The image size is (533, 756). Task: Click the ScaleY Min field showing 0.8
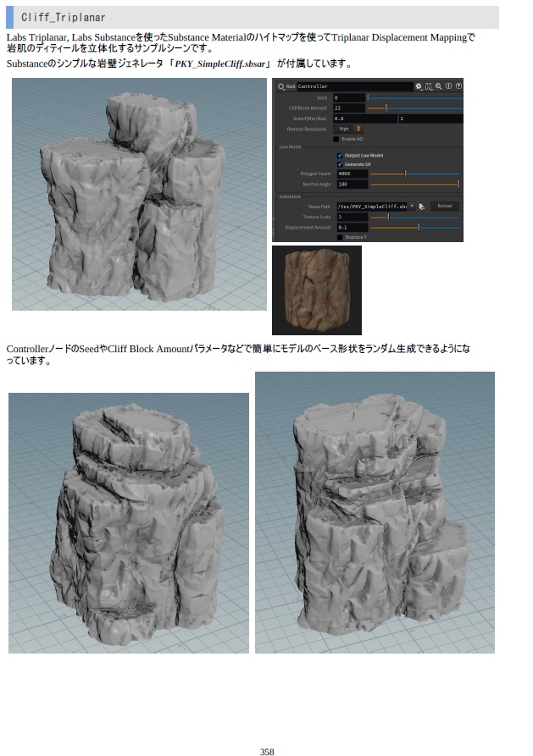tap(365, 119)
